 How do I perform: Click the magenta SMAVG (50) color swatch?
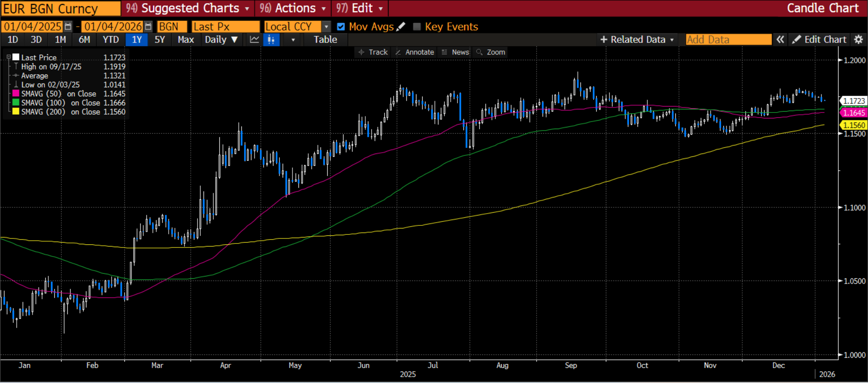pos(16,93)
